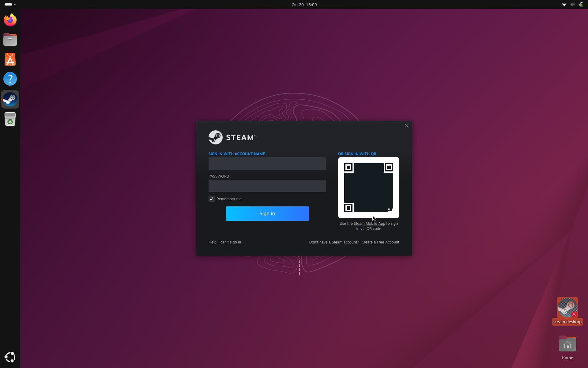
Task: Click Help, I can't sign in
Action: pos(224,242)
